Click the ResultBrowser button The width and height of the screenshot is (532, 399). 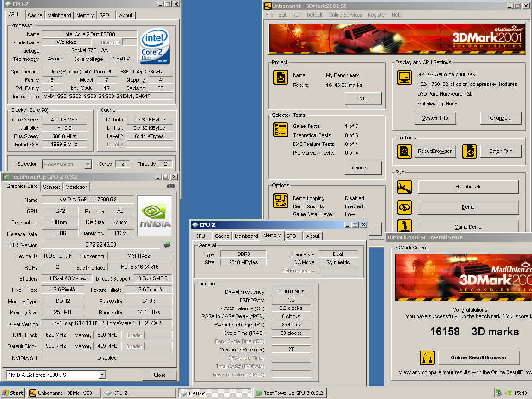pyautogui.click(x=435, y=151)
